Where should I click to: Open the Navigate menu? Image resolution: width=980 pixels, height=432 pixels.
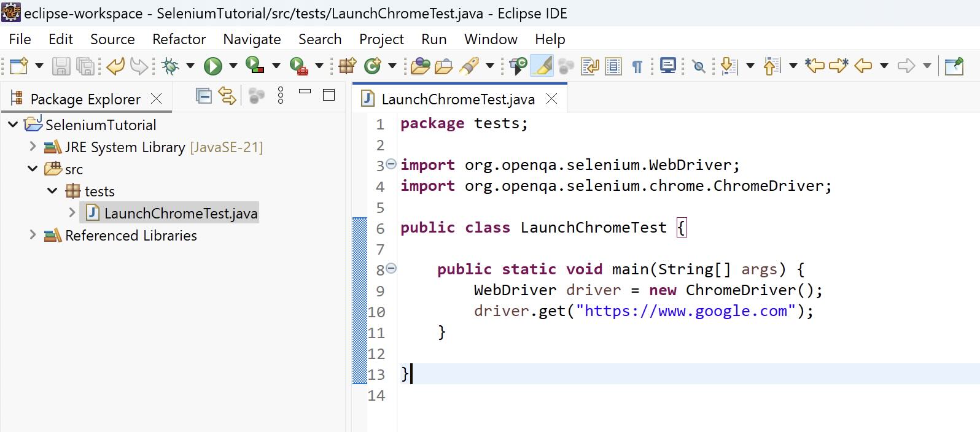pos(252,39)
